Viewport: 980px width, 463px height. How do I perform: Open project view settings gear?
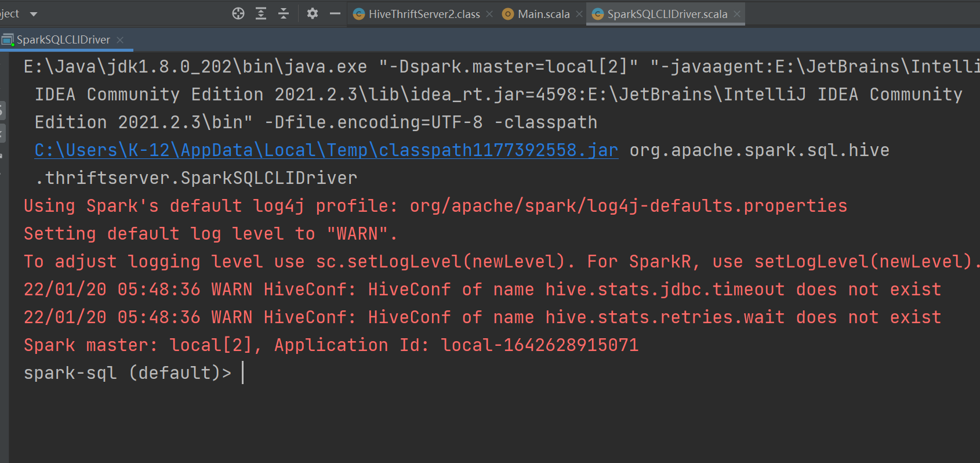tap(313, 13)
